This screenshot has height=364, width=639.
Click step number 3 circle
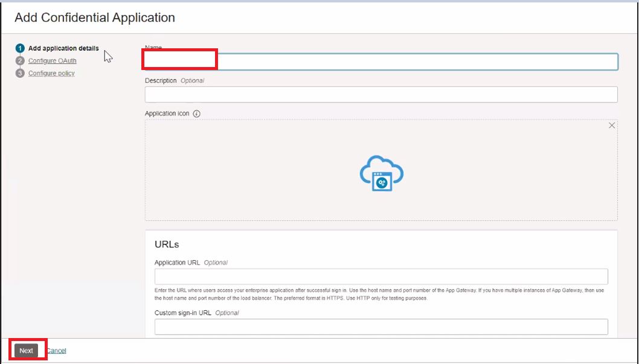(20, 73)
